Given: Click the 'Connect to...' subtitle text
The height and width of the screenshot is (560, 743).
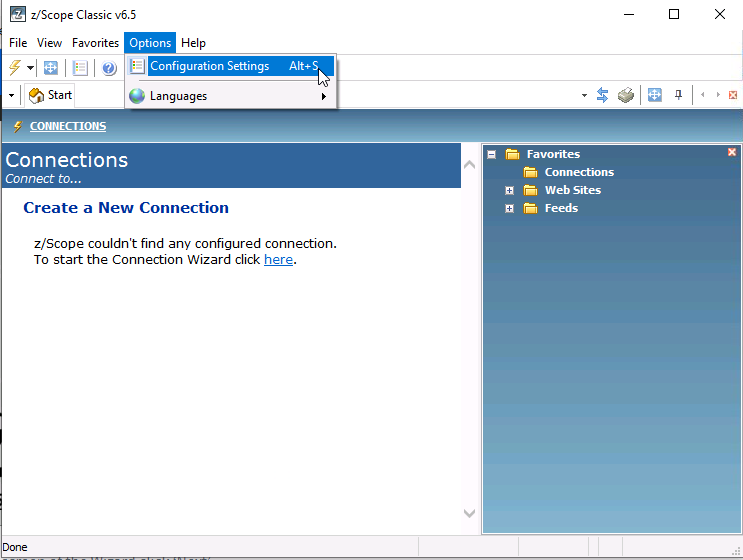Looking at the screenshot, I should click(x=43, y=179).
